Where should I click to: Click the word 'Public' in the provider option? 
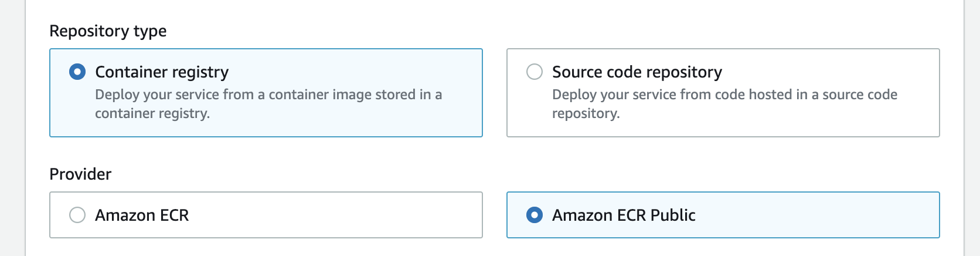pos(673,215)
